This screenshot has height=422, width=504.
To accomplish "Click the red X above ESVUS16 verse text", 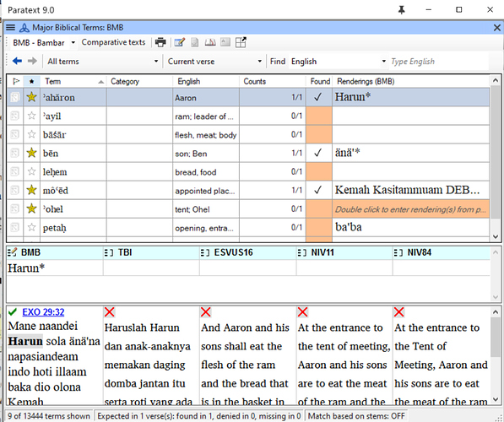I will 206,311.
